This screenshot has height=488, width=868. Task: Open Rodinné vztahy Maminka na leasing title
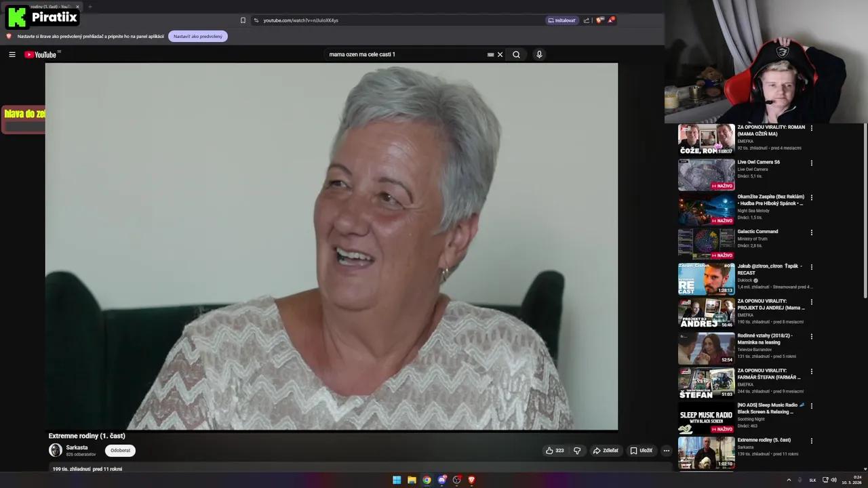coord(765,339)
